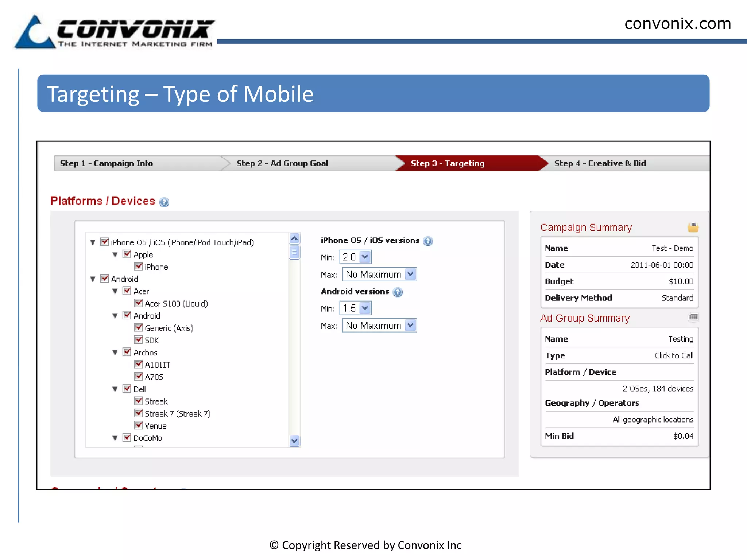The width and height of the screenshot is (747, 560).
Task: Open the iOS Min version dropdown
Action: coord(355,257)
